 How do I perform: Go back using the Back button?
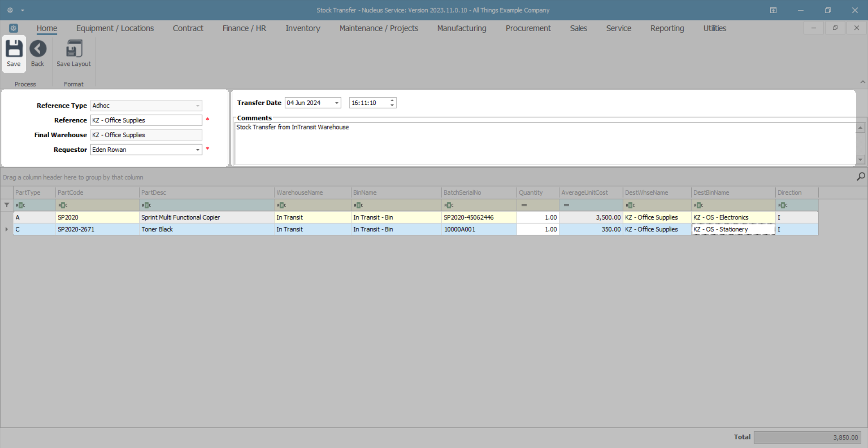click(x=38, y=54)
